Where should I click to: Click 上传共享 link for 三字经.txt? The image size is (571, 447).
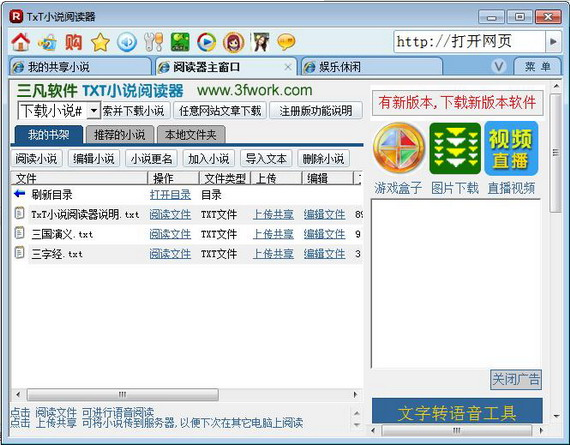click(x=273, y=254)
